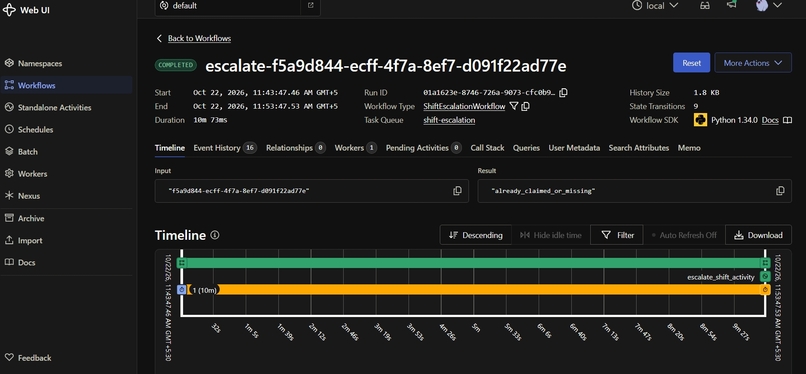Filter by workflow type funnel icon
This screenshot has height=374, width=806.
pos(514,106)
